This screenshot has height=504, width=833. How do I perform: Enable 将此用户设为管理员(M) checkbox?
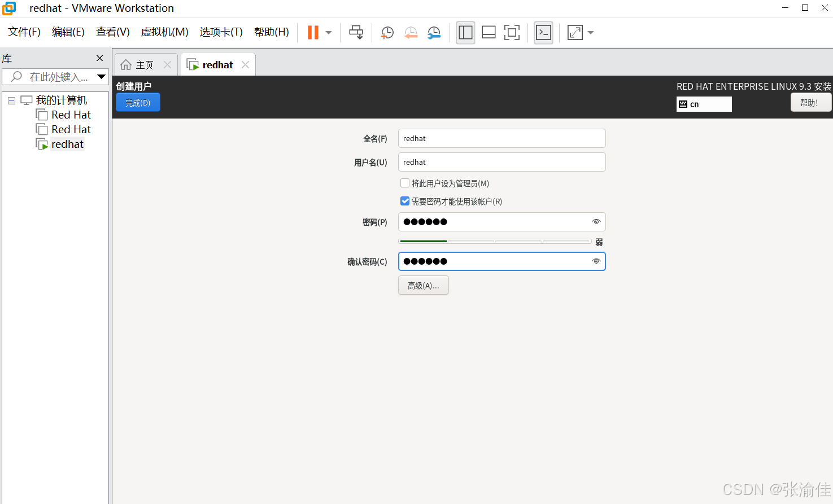(405, 183)
